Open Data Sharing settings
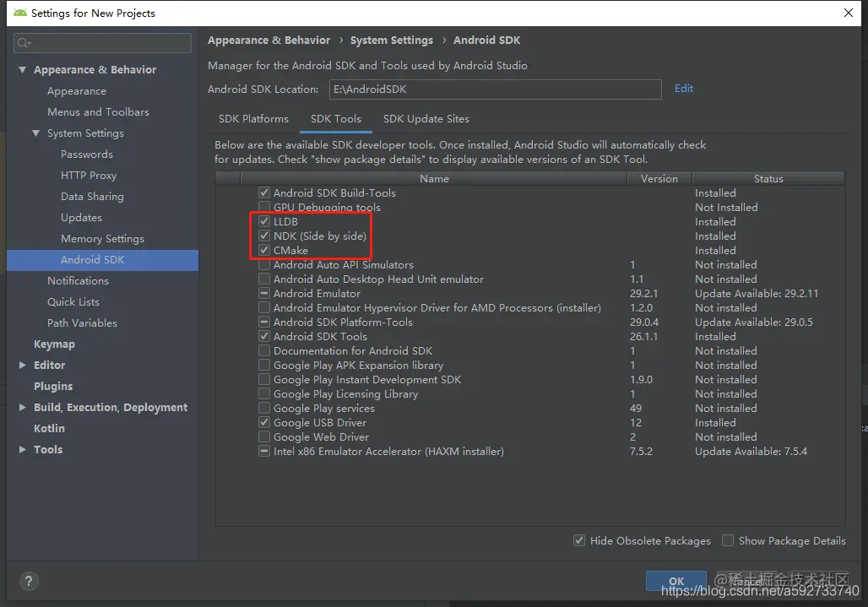The height and width of the screenshot is (607, 868). [x=92, y=197]
